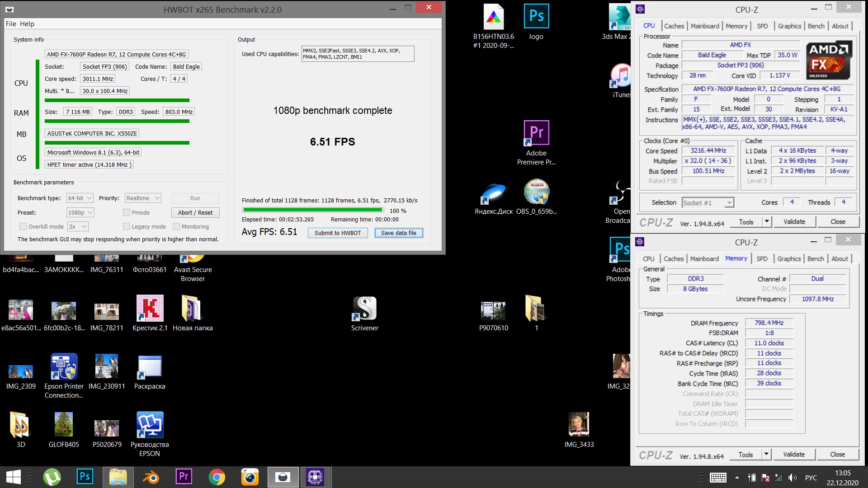Click the Save data file button
This screenshot has width=868, height=488.
[x=399, y=233]
